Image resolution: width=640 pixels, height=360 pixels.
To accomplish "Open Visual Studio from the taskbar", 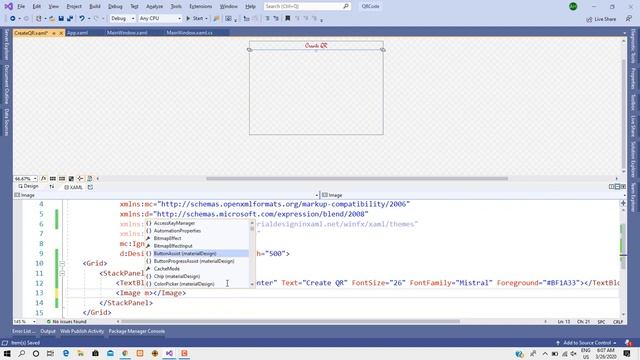I will 169,353.
